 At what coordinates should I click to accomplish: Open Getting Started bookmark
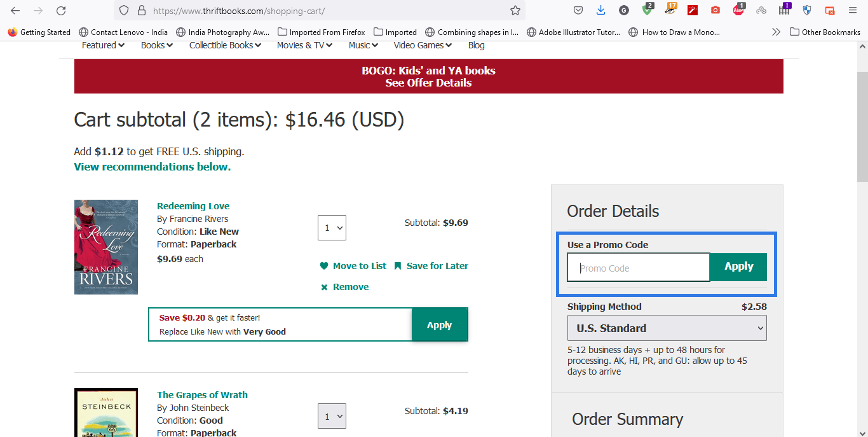coord(39,32)
